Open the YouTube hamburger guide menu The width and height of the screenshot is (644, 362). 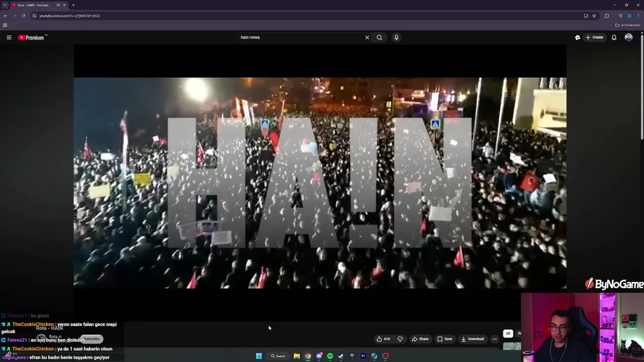click(9, 37)
